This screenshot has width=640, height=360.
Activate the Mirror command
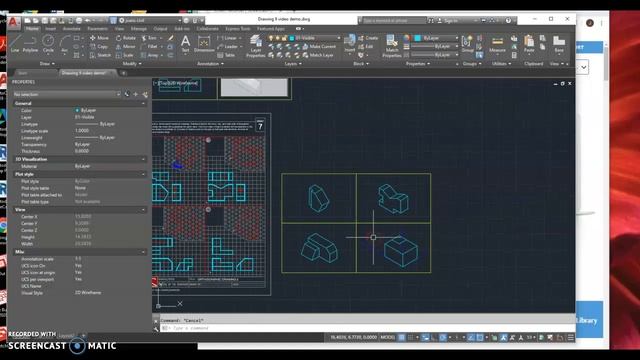coord(125,47)
